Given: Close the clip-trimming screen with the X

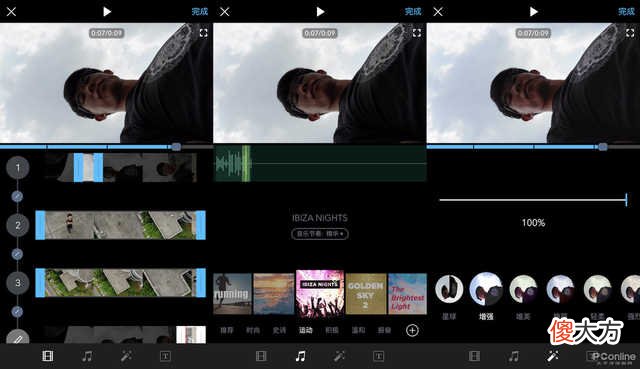Looking at the screenshot, I should [x=11, y=11].
